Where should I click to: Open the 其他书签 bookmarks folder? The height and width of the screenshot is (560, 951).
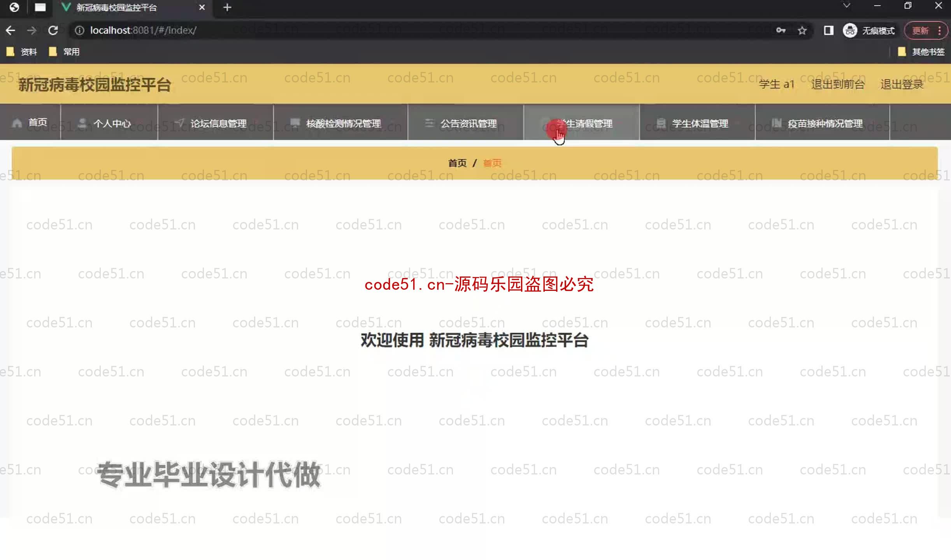[x=921, y=52]
